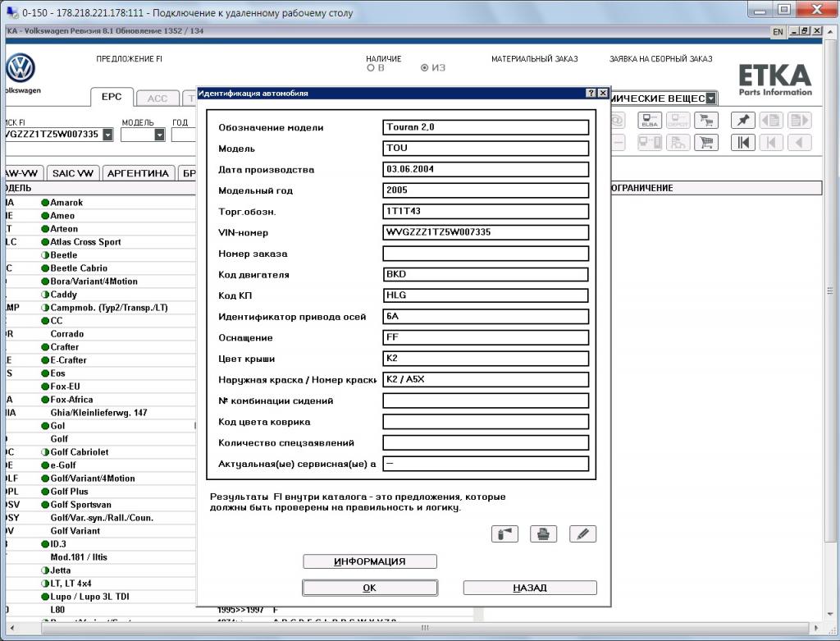This screenshot has width=840, height=641.
Task: Click the next document page icon
Action: [800, 120]
